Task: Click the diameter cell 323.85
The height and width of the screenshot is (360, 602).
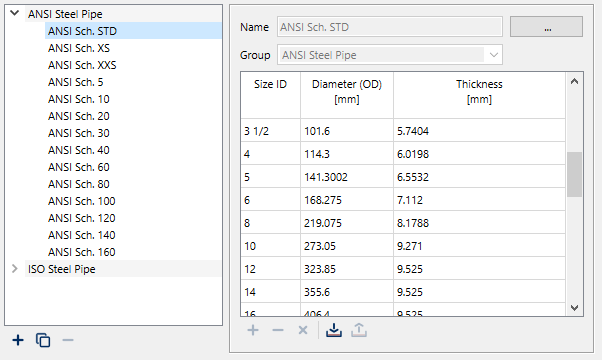Action: (347, 269)
